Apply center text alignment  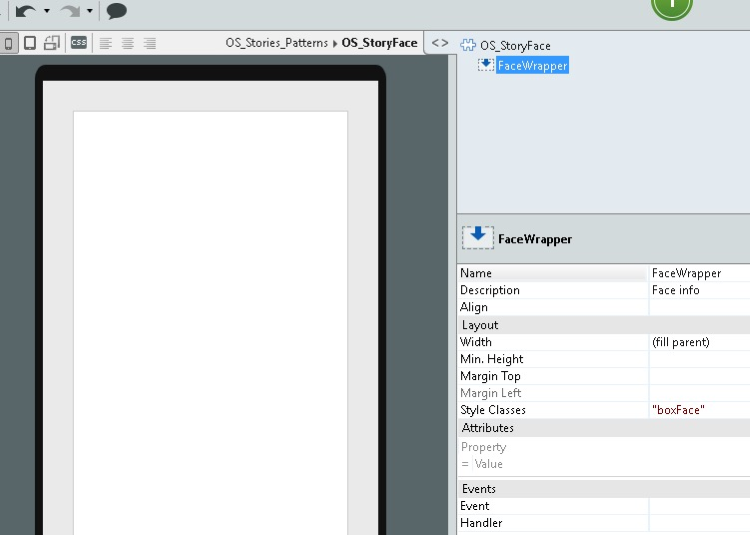point(127,43)
